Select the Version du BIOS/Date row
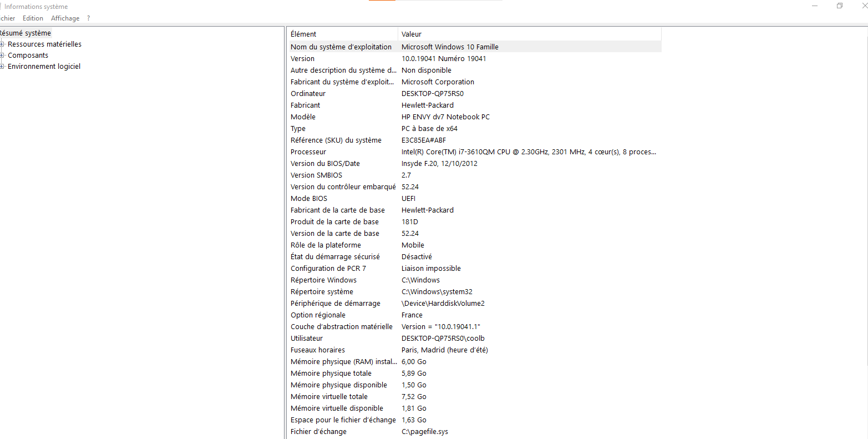 point(474,164)
